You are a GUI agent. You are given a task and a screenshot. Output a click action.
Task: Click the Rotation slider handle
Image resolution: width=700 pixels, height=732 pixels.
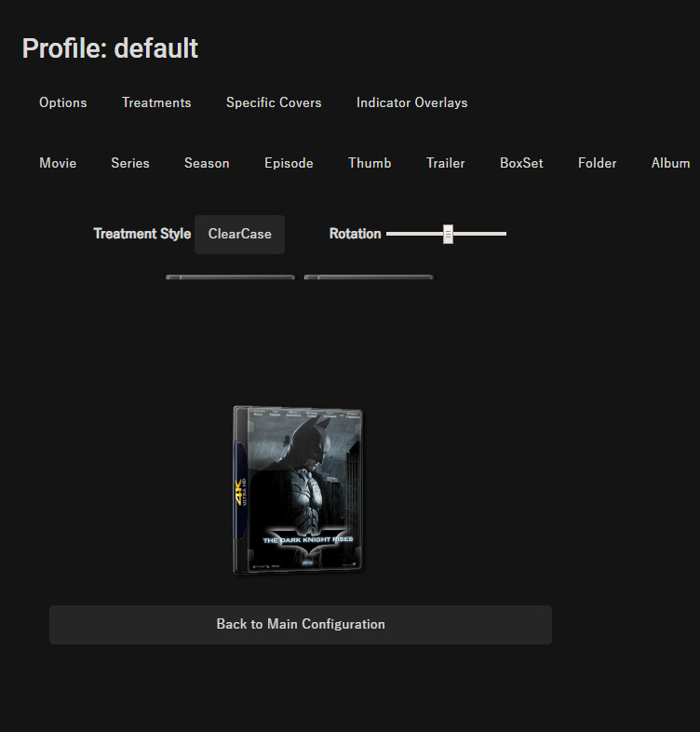coord(448,234)
